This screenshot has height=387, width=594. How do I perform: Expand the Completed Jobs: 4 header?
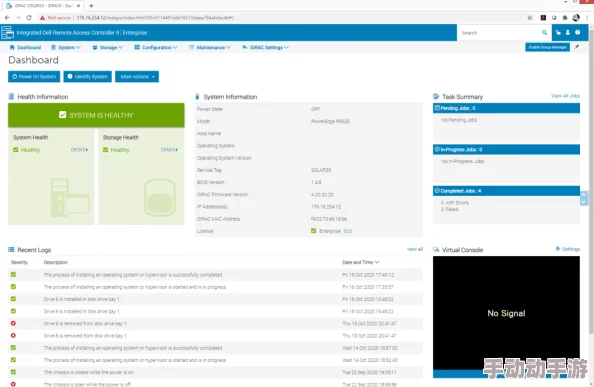point(506,191)
